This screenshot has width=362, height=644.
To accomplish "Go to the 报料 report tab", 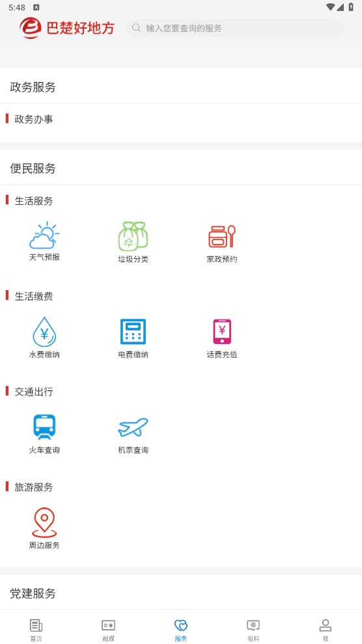I will 253,630.
